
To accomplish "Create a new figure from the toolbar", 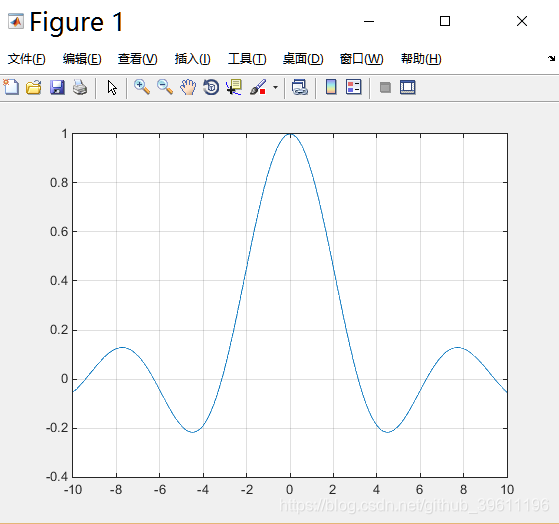I will (11, 87).
